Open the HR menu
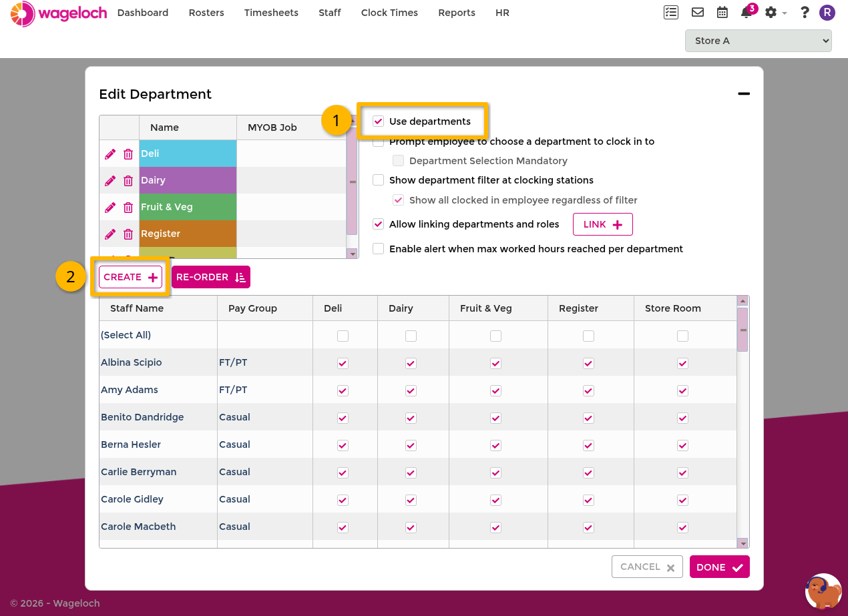The height and width of the screenshot is (616, 848). click(502, 13)
